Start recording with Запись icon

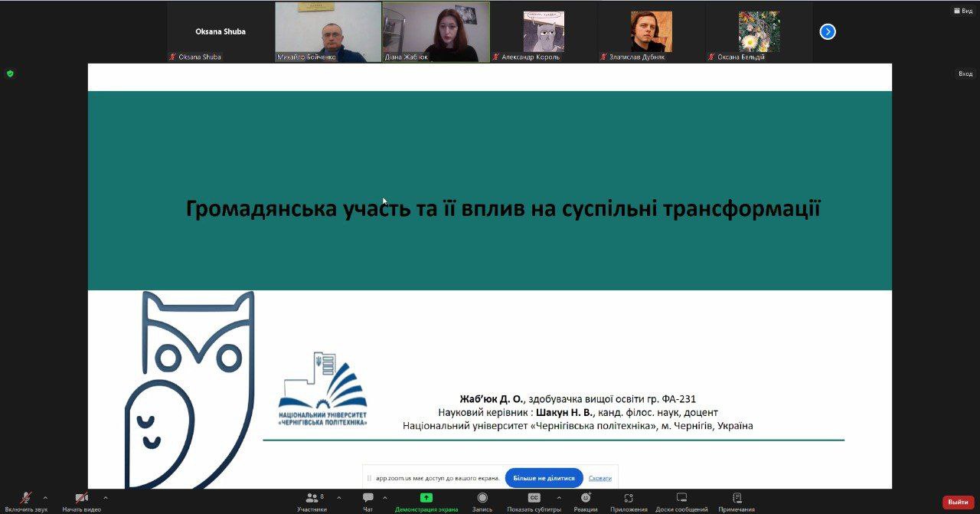482,499
